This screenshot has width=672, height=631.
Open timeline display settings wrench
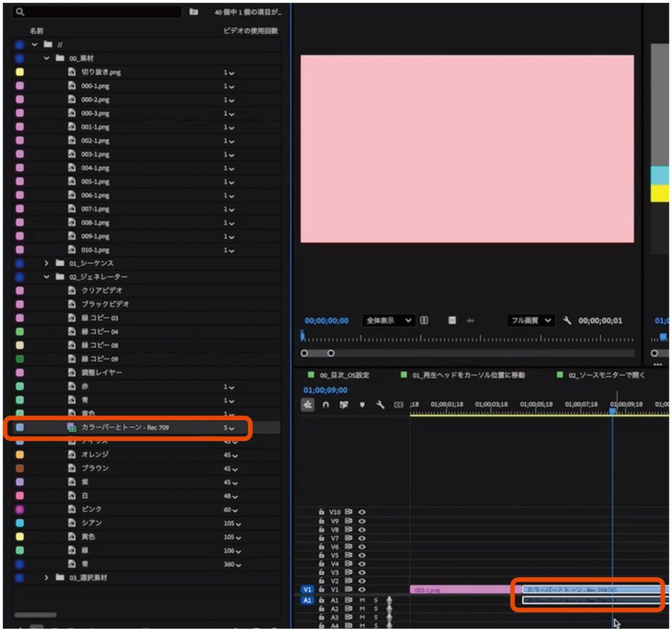[379, 405]
